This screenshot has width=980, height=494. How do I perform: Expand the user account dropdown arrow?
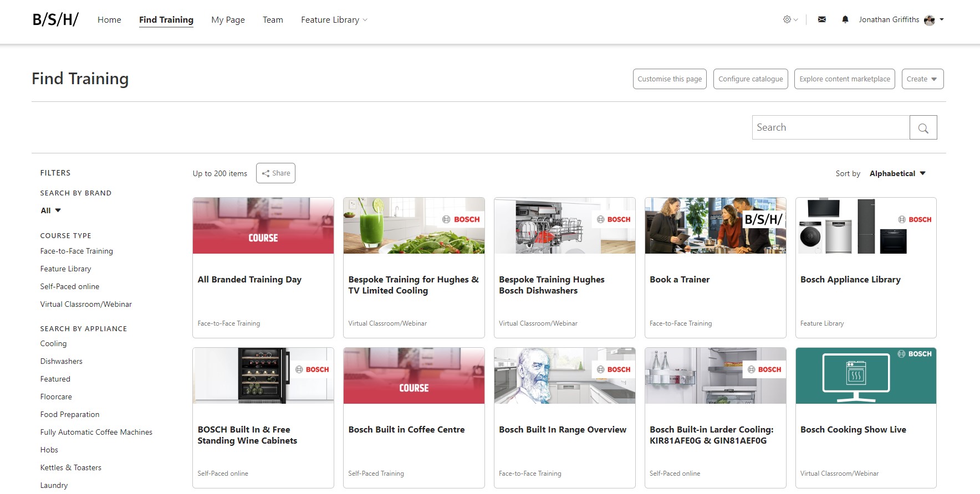tap(941, 19)
